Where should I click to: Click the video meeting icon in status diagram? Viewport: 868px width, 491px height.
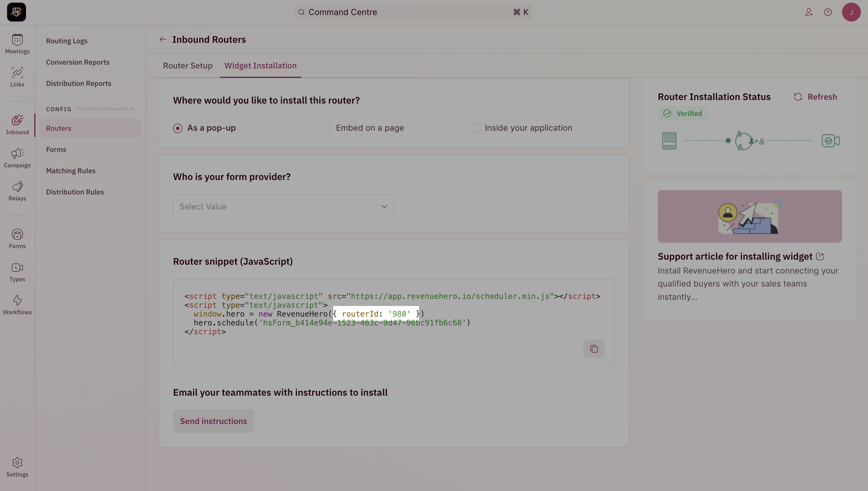coord(831,141)
